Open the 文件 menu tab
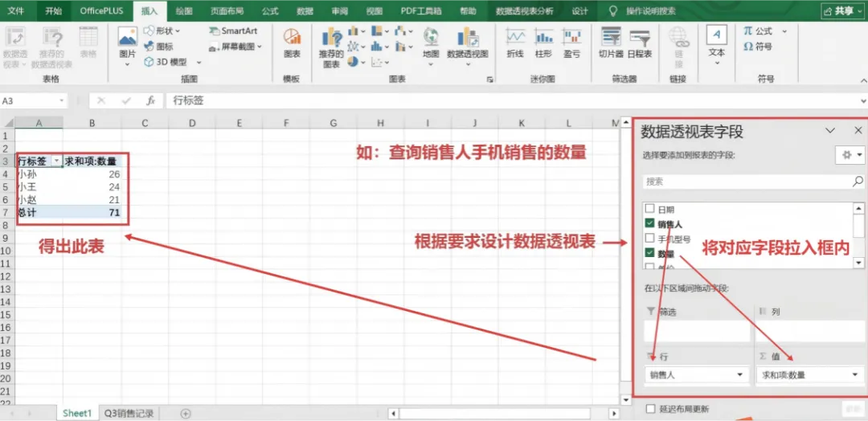 click(17, 10)
